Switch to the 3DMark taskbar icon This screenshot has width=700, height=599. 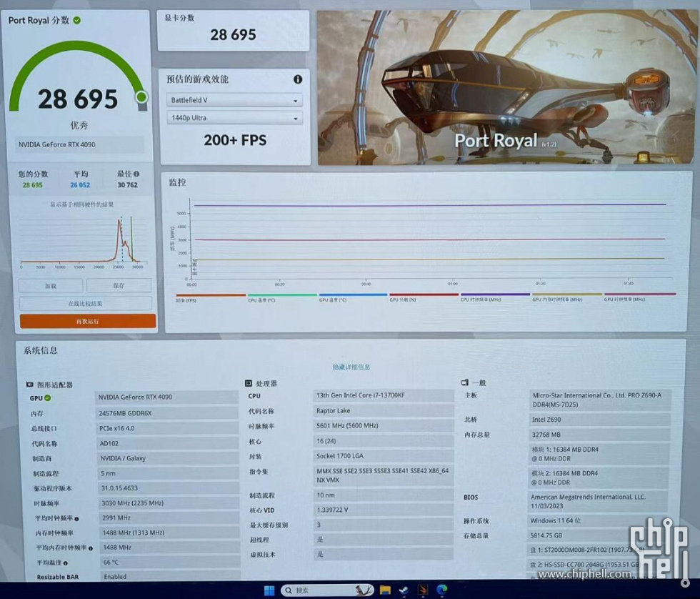422,590
